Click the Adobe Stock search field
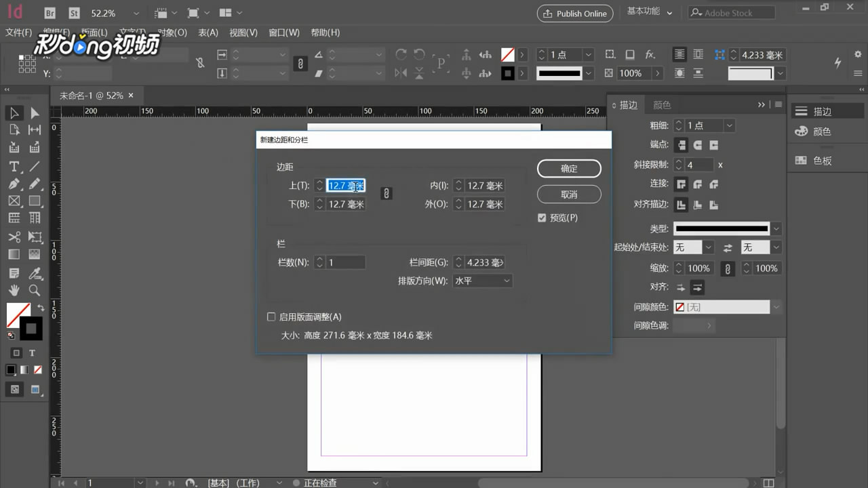The height and width of the screenshot is (488, 868). (731, 13)
